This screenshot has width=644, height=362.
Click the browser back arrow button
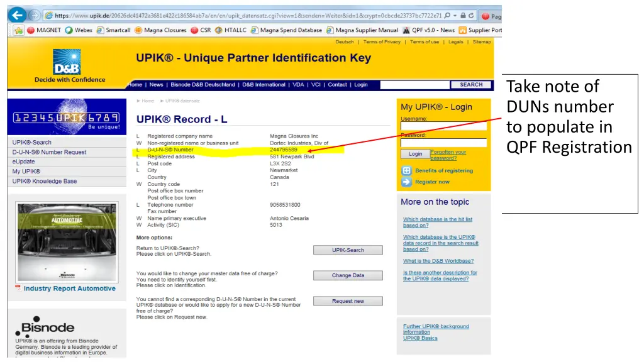point(17,14)
